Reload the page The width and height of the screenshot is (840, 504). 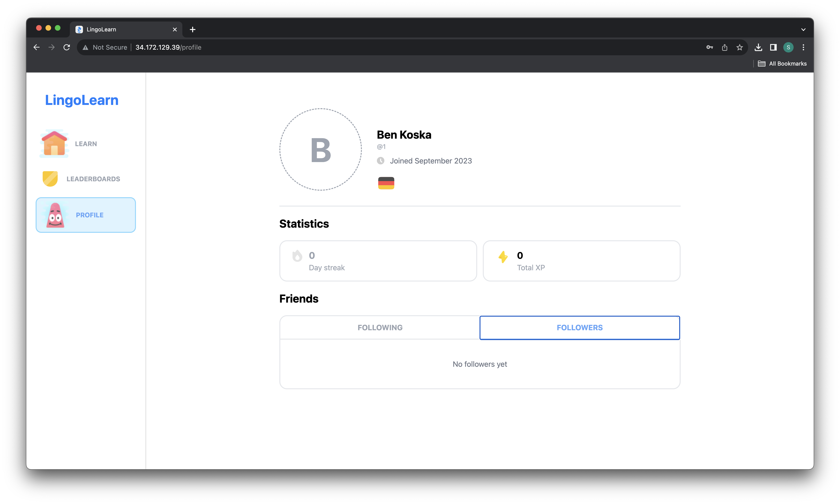coord(67,48)
